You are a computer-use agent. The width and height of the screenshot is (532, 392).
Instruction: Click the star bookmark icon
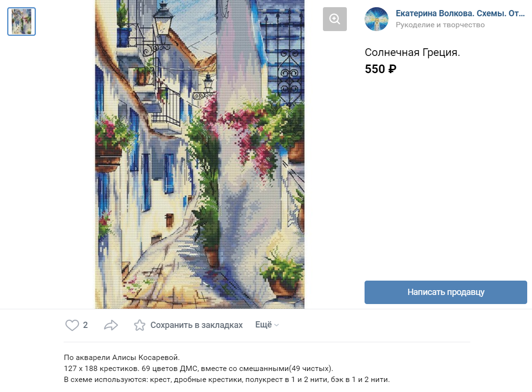pos(139,325)
